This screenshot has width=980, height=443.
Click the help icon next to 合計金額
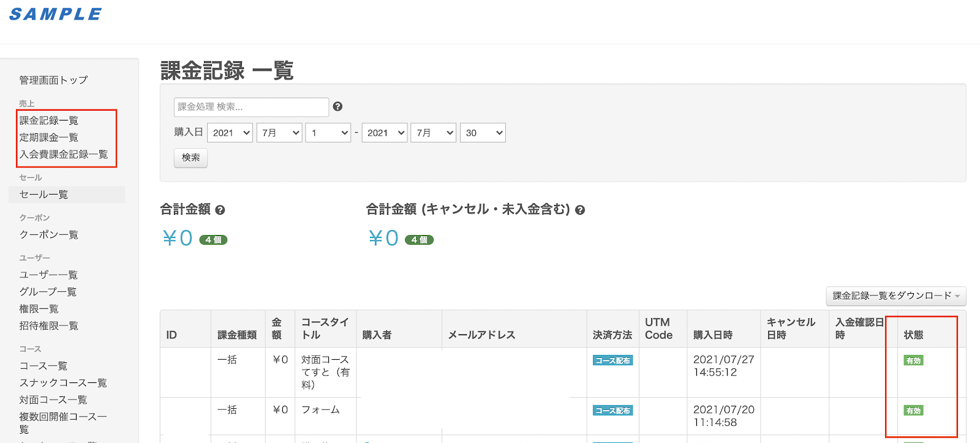(221, 210)
